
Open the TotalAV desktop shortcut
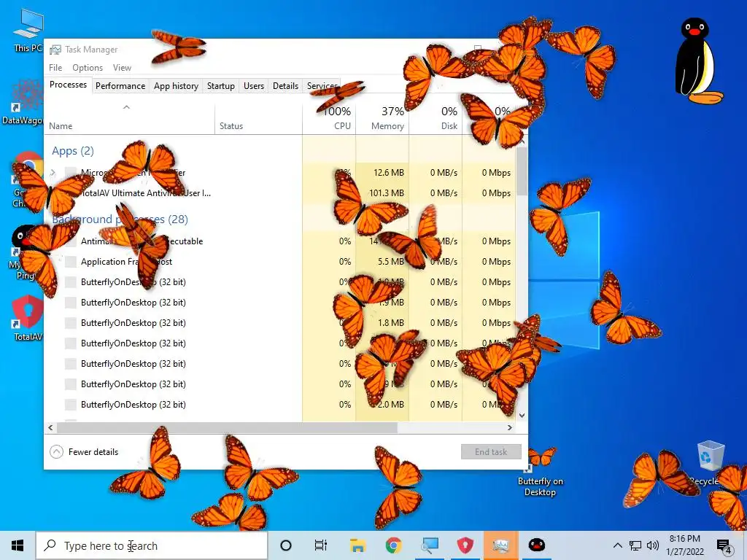tap(28, 318)
